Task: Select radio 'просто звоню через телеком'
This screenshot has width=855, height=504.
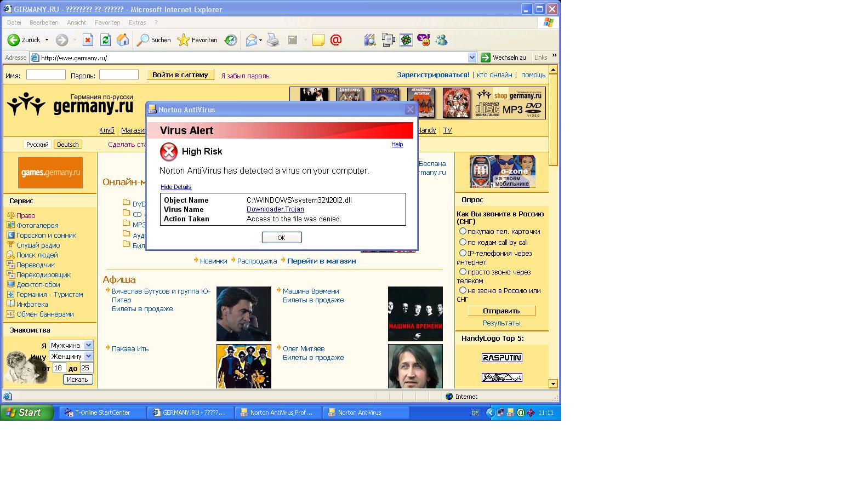Action: [463, 272]
